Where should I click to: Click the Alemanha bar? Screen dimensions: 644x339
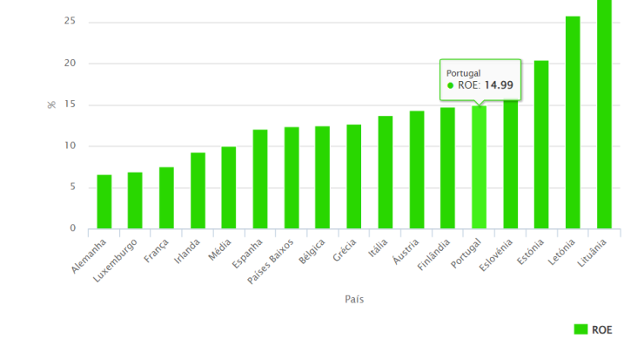104,201
